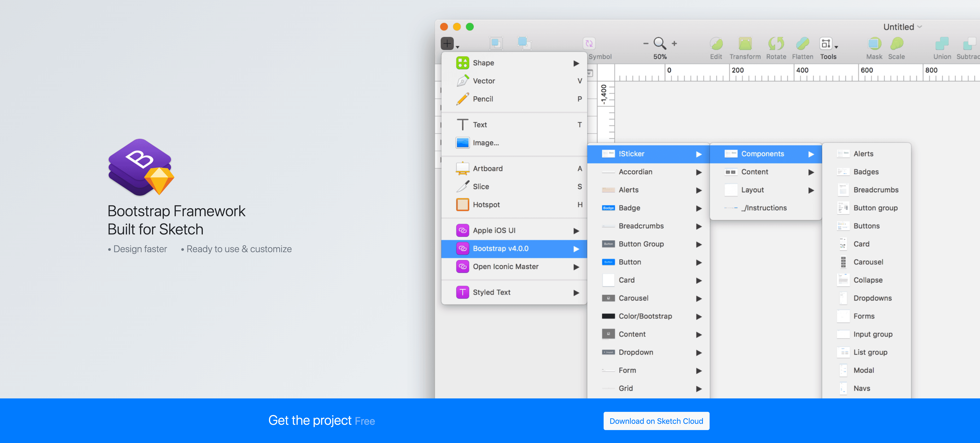Click the Flatten tool icon
The height and width of the screenshot is (443, 980).
(x=802, y=44)
